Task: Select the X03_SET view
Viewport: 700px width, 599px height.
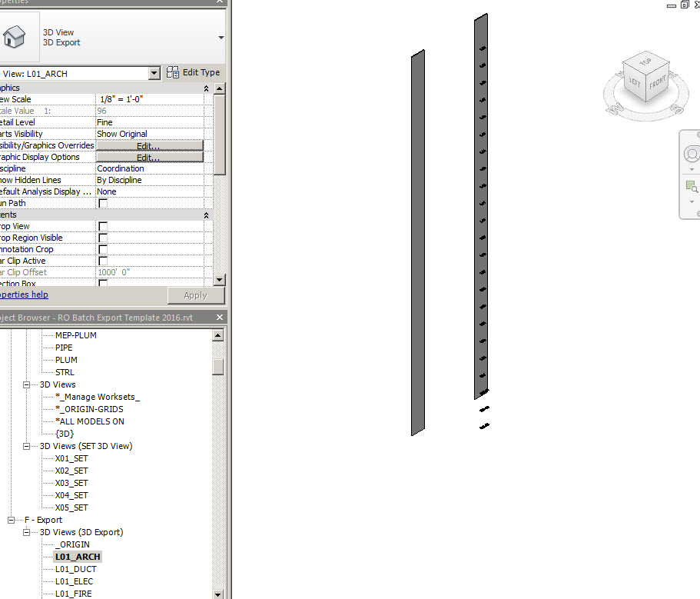Action: pyautogui.click(x=71, y=484)
